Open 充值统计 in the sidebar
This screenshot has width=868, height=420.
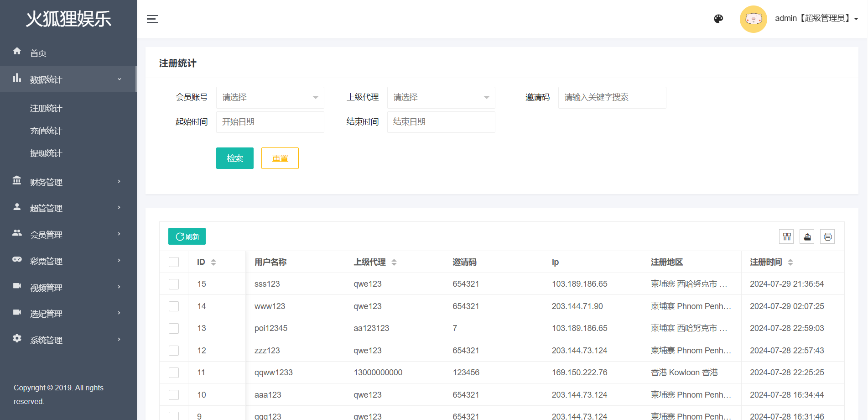coord(46,131)
